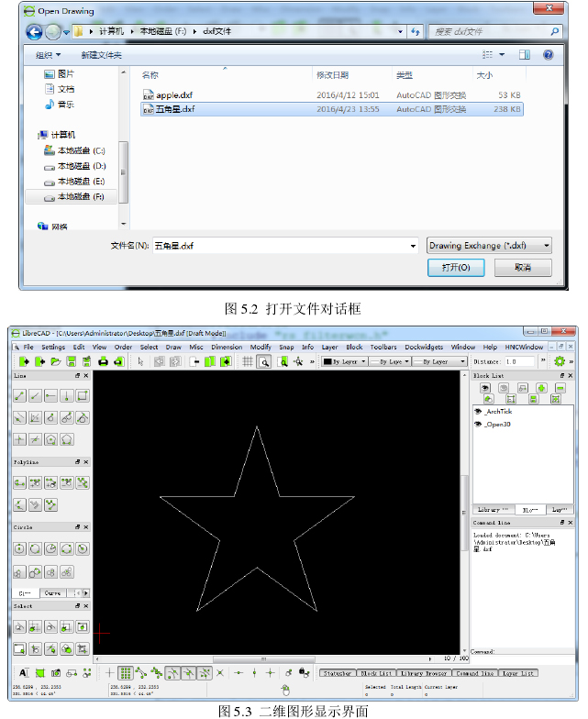The height and width of the screenshot is (719, 588).
Task: Click the print icon in LibreCAD toolbar
Action: [104, 362]
